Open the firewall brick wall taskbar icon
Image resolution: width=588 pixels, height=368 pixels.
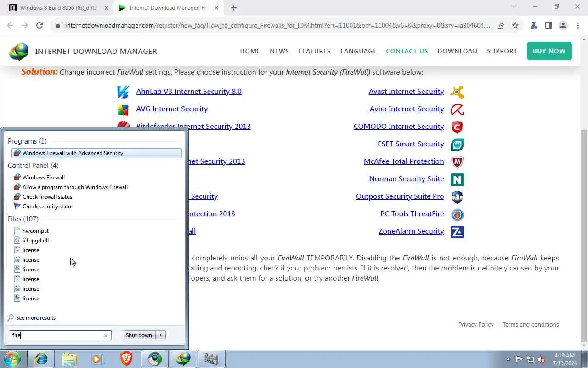212,359
